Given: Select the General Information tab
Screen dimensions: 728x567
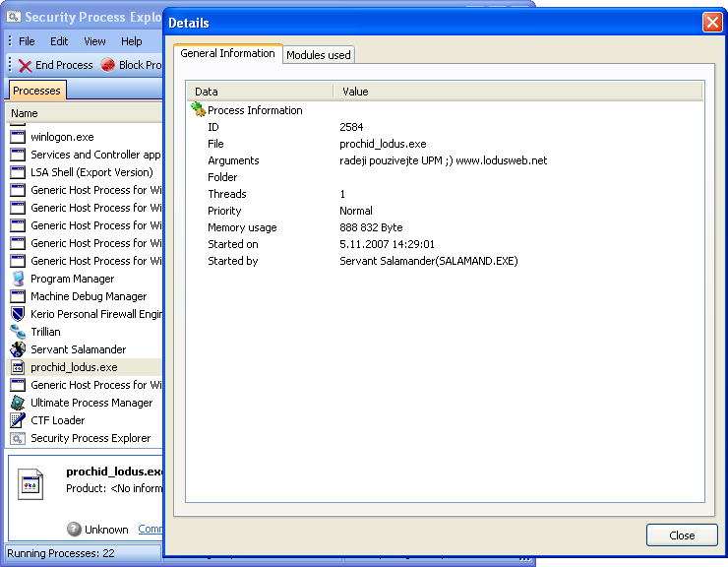Looking at the screenshot, I should (227, 53).
